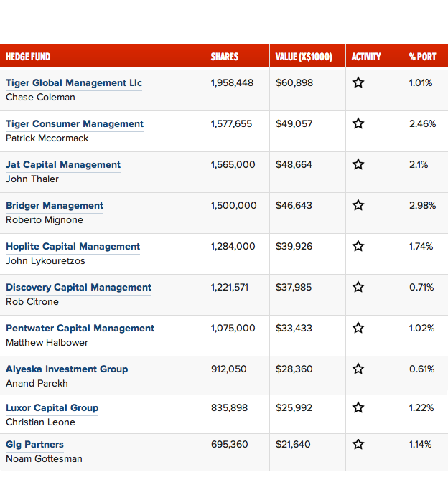Select manager name John Lykouretzos
The width and height of the screenshot is (448, 477).
click(x=45, y=260)
